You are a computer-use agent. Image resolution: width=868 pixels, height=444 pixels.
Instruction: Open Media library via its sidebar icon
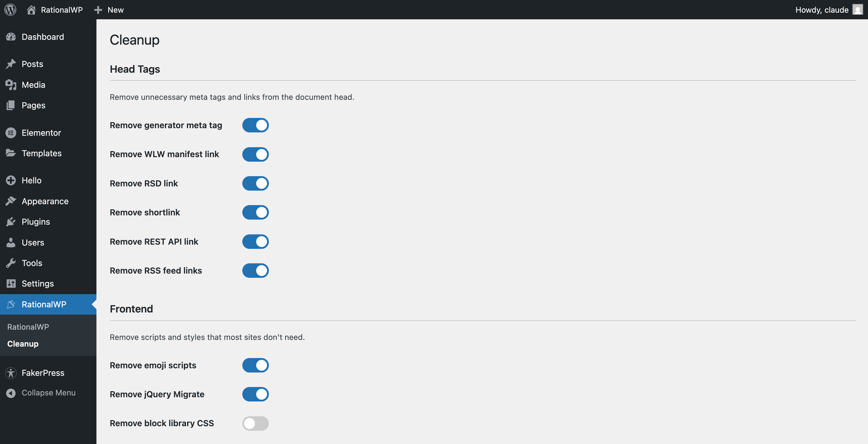click(x=11, y=85)
